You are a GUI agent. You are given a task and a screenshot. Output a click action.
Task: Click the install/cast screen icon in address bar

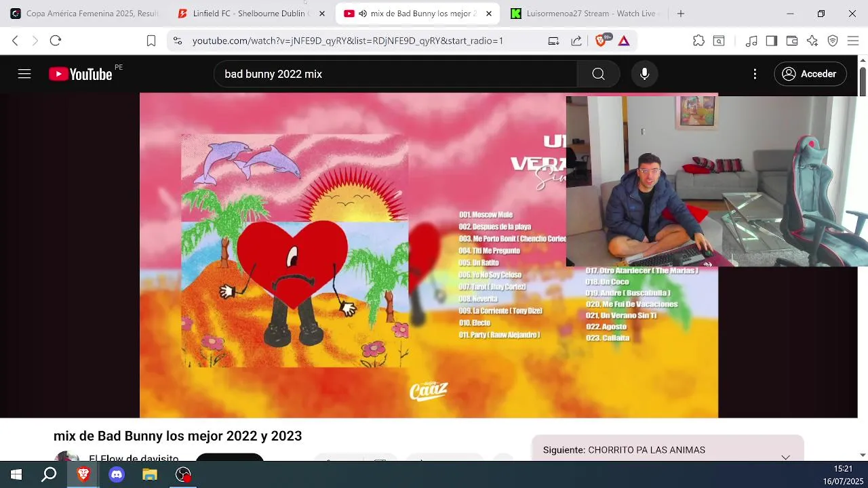coord(553,41)
